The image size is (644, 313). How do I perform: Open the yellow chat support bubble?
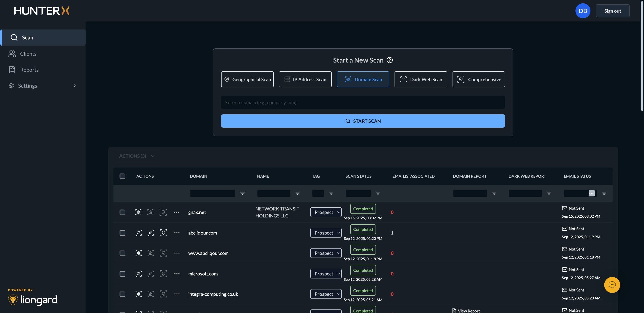pyautogui.click(x=612, y=285)
